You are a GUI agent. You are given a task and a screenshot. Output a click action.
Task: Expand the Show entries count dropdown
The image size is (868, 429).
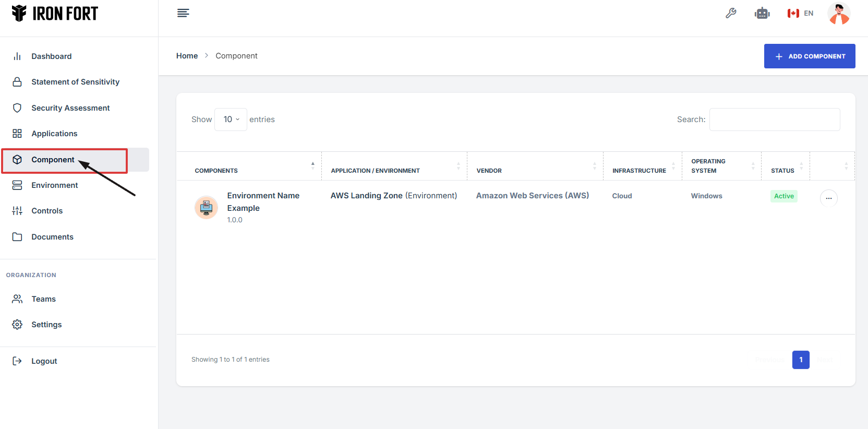(231, 120)
